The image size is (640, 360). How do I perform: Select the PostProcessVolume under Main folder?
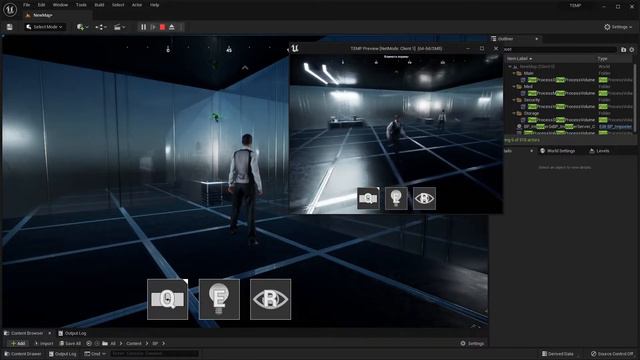(x=561, y=80)
